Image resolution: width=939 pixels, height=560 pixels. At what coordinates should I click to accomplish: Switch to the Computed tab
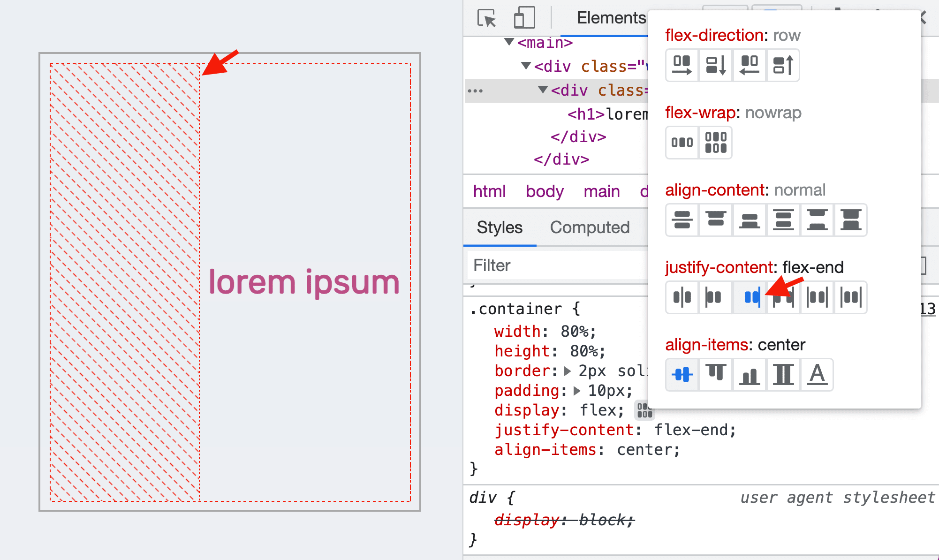pyautogui.click(x=590, y=227)
